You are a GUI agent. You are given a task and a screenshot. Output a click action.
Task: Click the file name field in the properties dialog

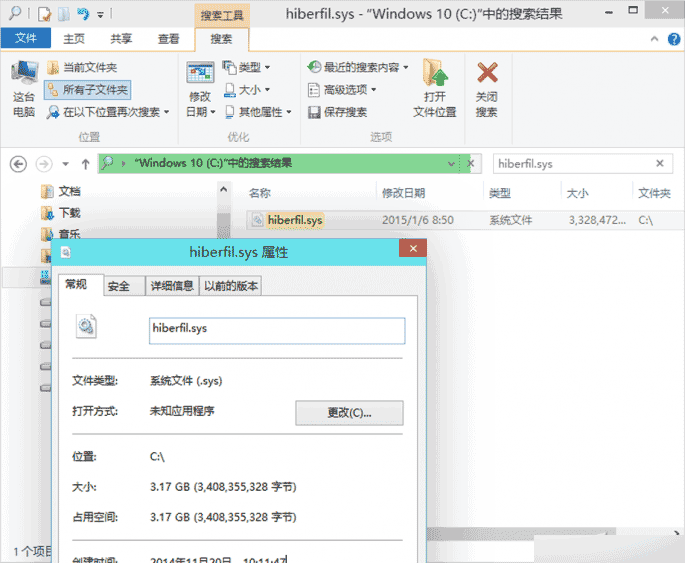[x=276, y=329]
